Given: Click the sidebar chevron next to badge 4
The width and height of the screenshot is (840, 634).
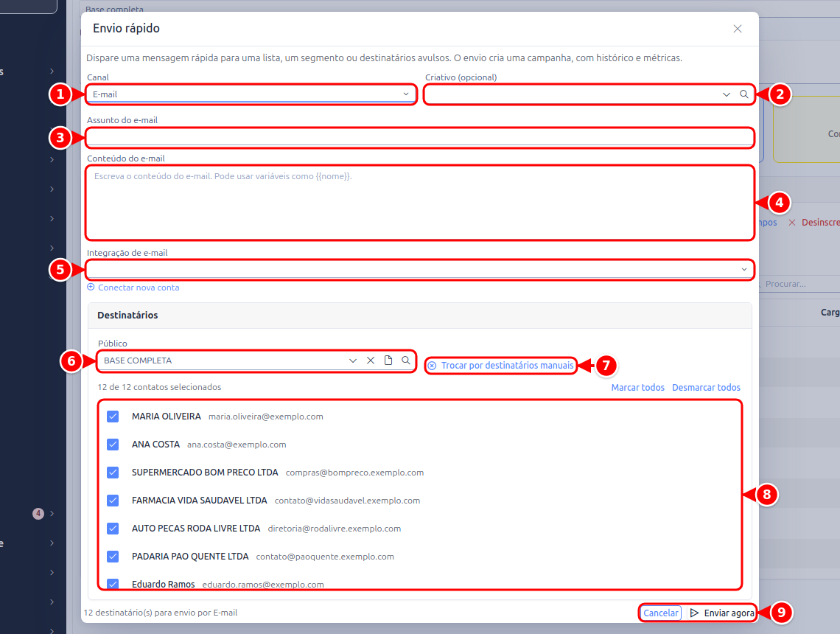Looking at the screenshot, I should (x=52, y=513).
